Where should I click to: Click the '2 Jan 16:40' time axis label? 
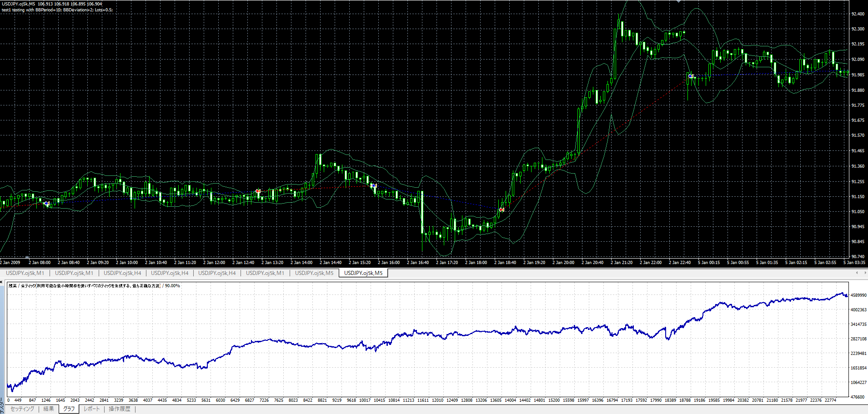coord(418,263)
